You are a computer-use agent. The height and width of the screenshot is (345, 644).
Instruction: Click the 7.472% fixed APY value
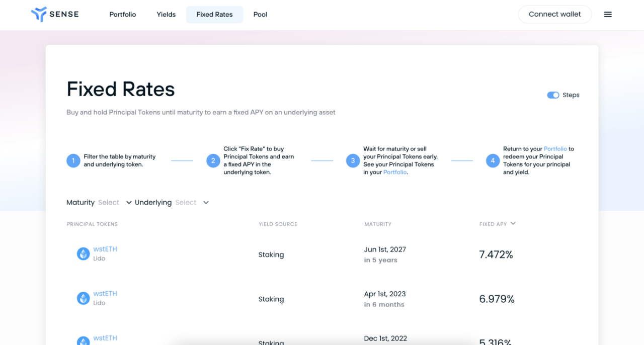(x=496, y=254)
